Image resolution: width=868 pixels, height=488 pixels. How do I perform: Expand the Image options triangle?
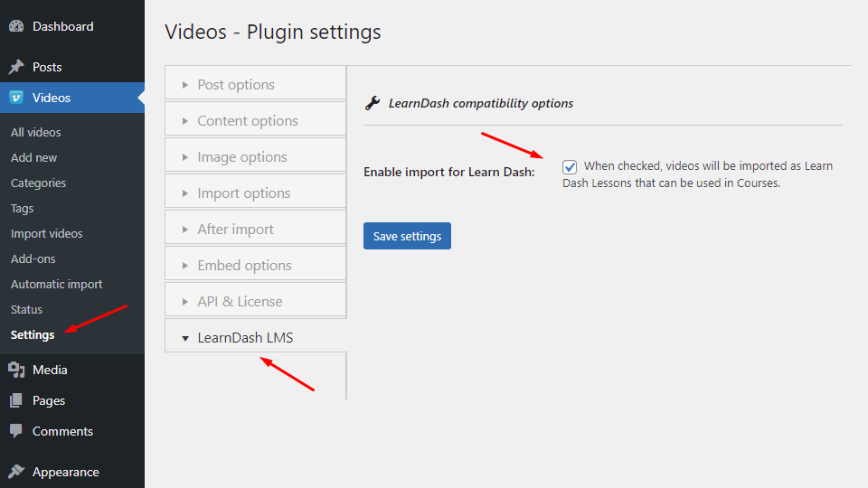click(x=185, y=157)
